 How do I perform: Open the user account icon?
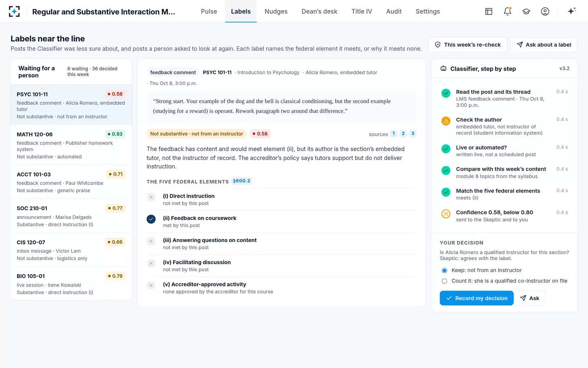545,11
